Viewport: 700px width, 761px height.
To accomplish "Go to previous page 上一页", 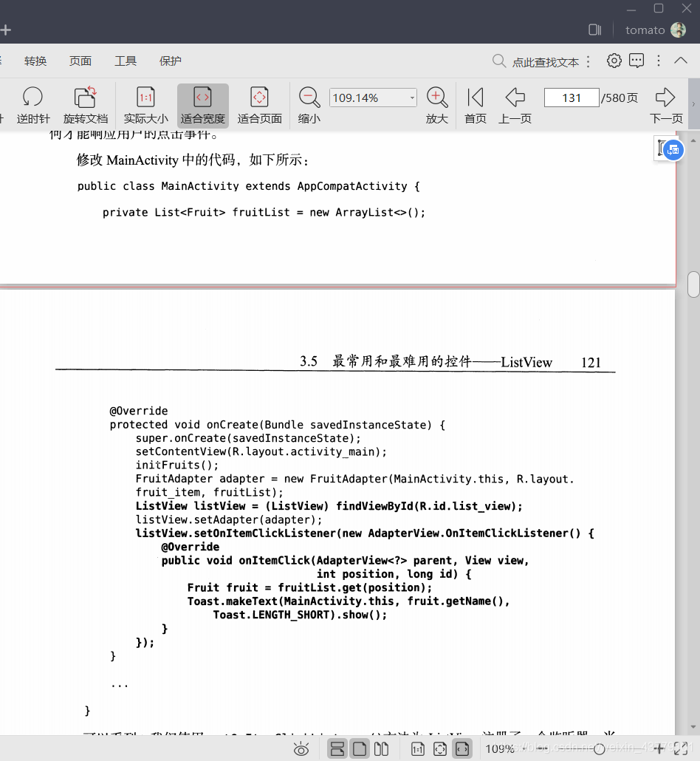I will [x=515, y=106].
